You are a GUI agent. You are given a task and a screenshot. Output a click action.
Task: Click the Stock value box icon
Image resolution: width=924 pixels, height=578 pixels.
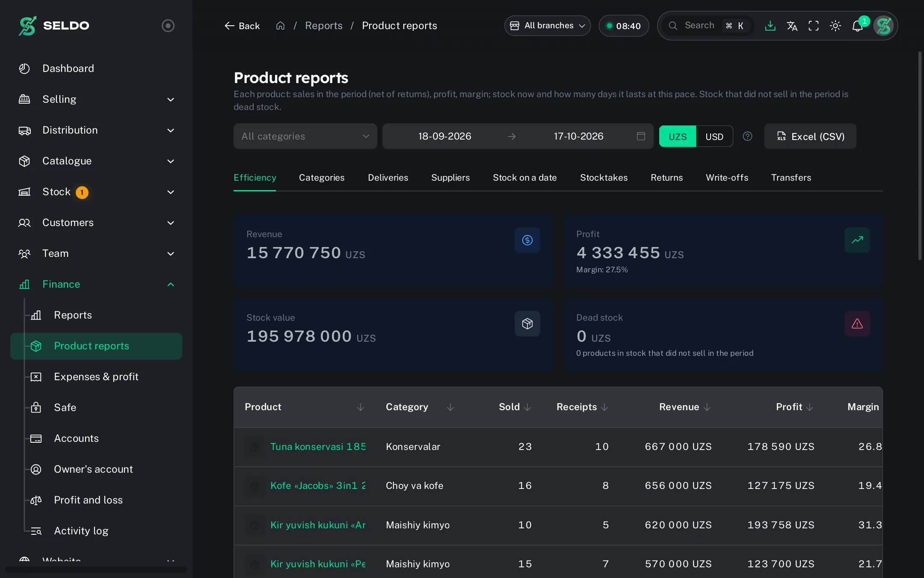527,324
